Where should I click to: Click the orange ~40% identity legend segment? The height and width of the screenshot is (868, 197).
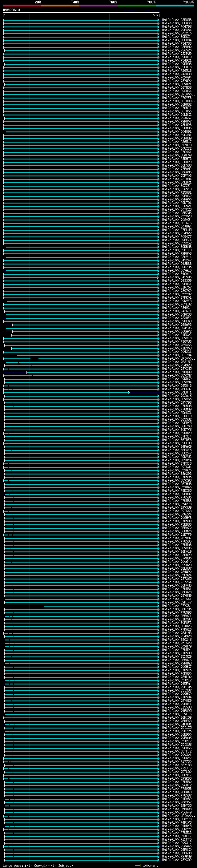[60, 6]
